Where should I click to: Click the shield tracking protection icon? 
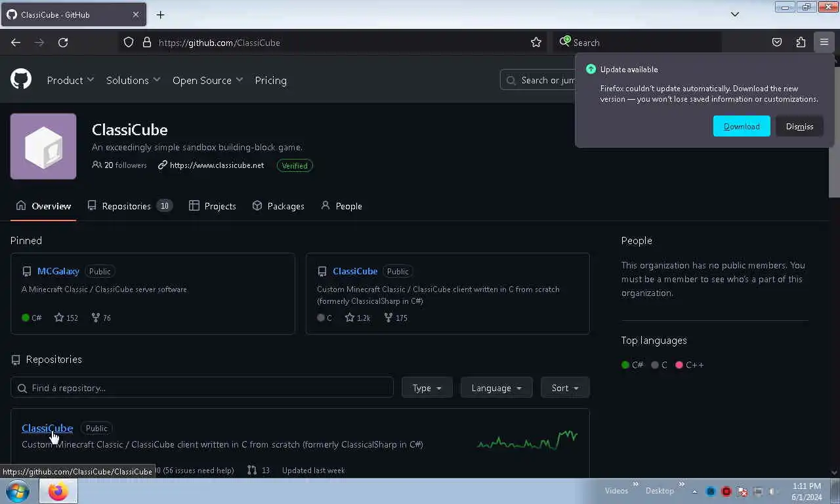coord(129,42)
